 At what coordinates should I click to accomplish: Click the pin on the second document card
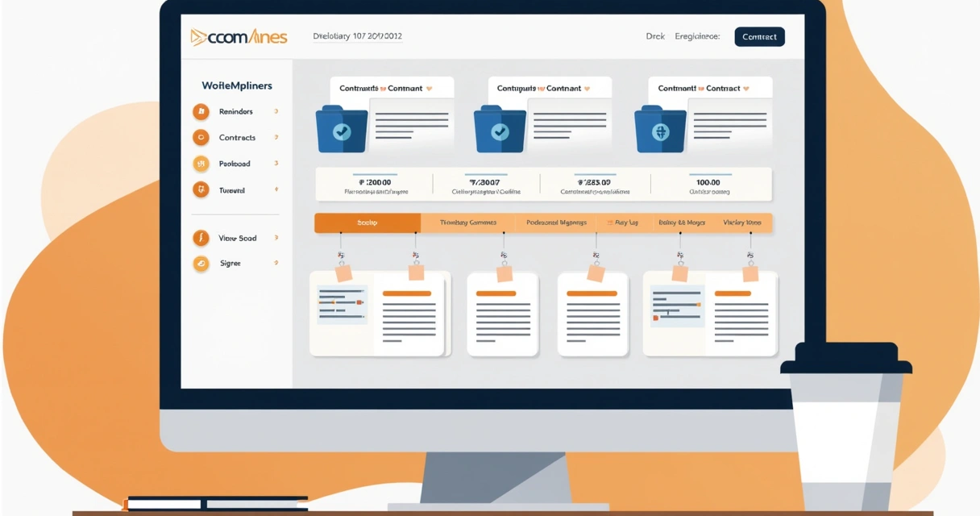(505, 273)
